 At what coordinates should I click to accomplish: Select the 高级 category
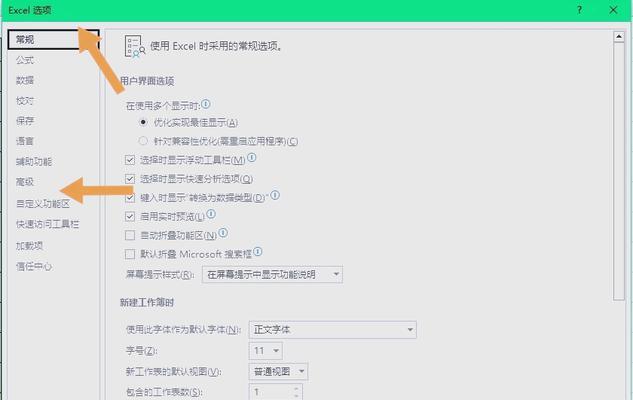(25, 182)
